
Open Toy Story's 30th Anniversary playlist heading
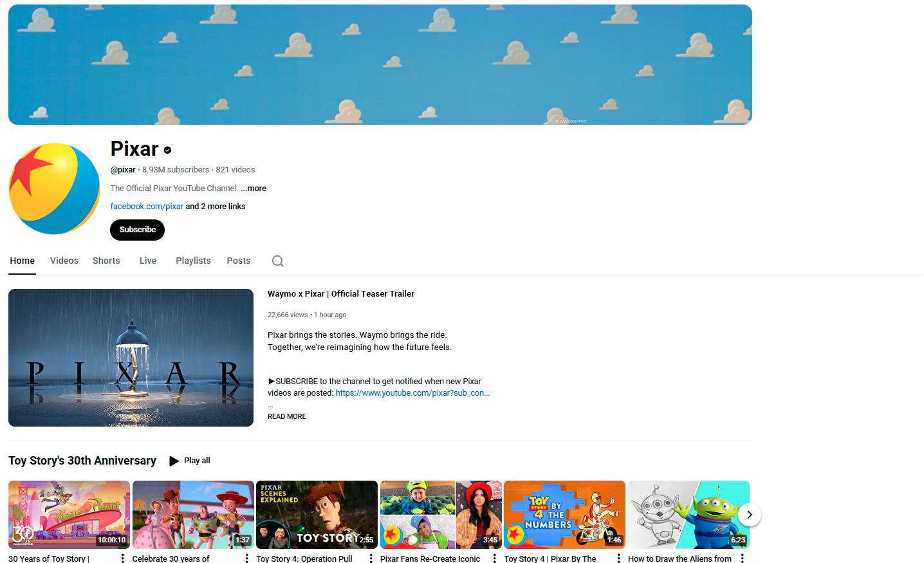point(82,461)
